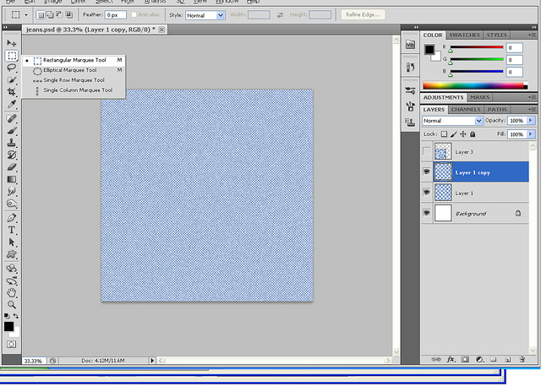The image size is (541, 392).
Task: Switch to the Channels tab
Action: click(466, 110)
